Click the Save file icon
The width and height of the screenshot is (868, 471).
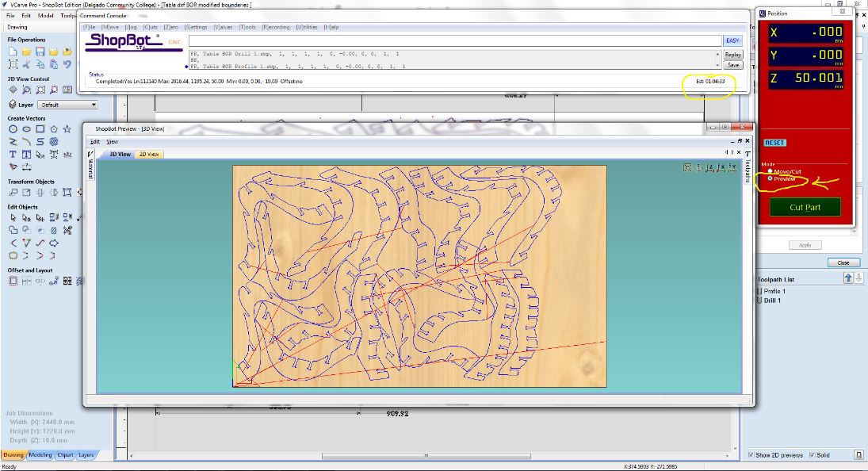click(x=40, y=52)
